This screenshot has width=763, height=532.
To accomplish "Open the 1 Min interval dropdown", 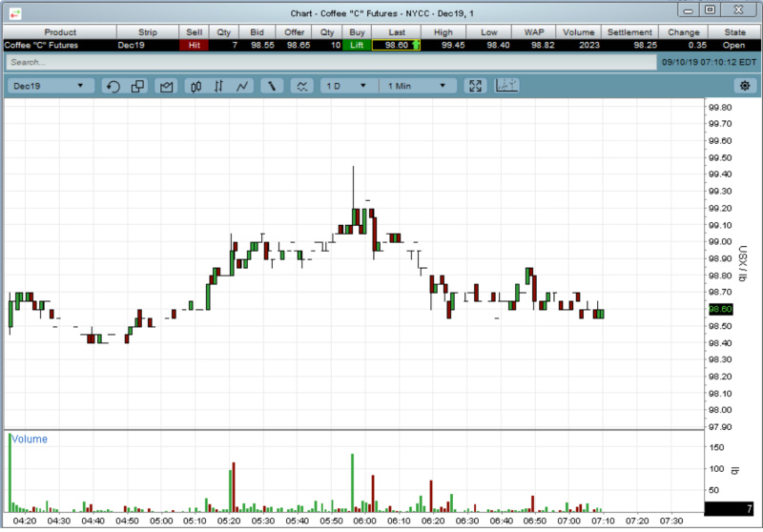I will (418, 86).
